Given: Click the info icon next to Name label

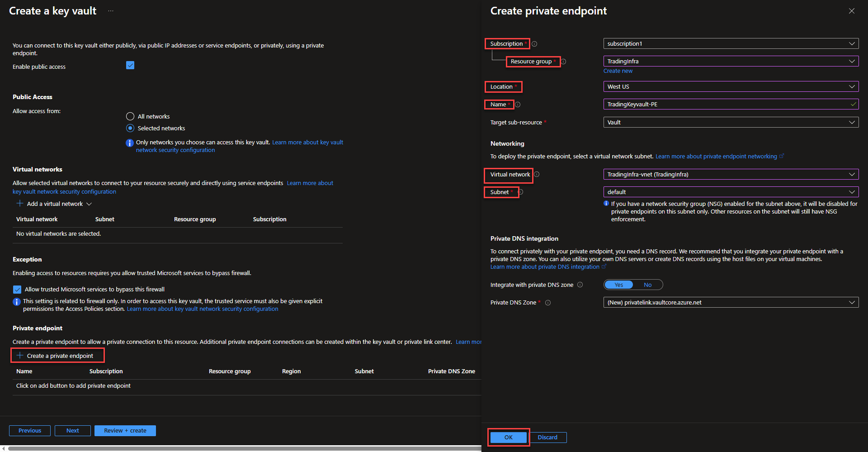Looking at the screenshot, I should 518,105.
